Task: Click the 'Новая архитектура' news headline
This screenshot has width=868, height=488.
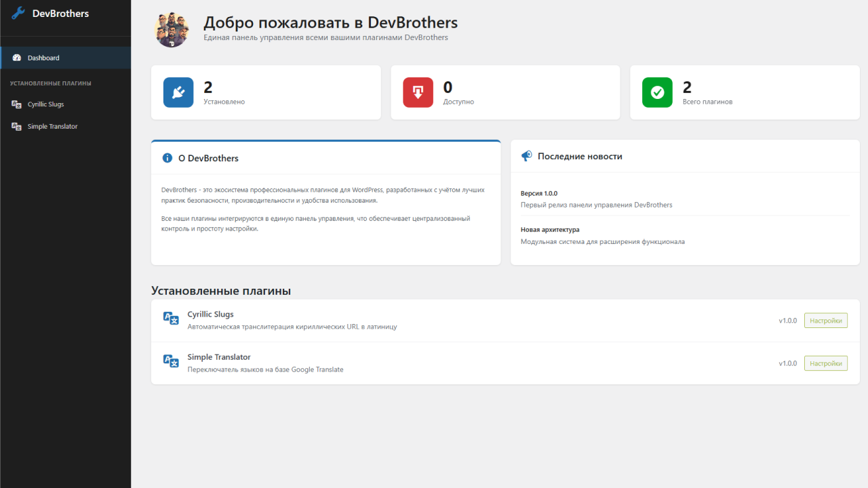Action: click(550, 230)
